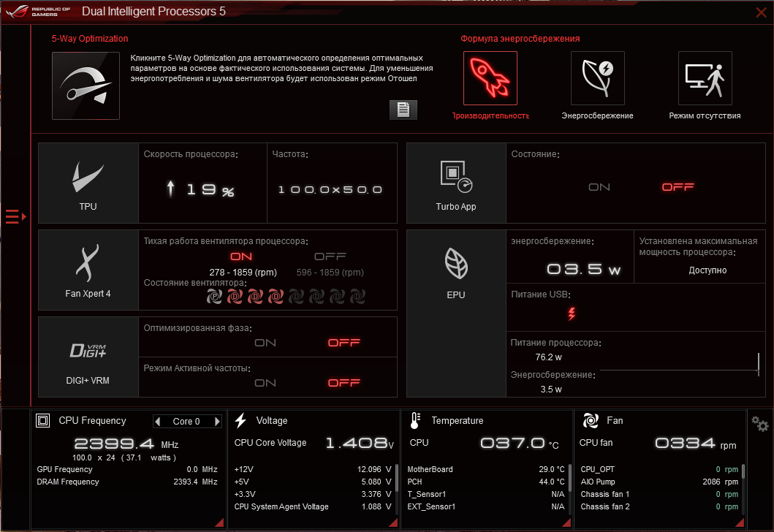Expand the Fan panel corner triangle

(740, 522)
